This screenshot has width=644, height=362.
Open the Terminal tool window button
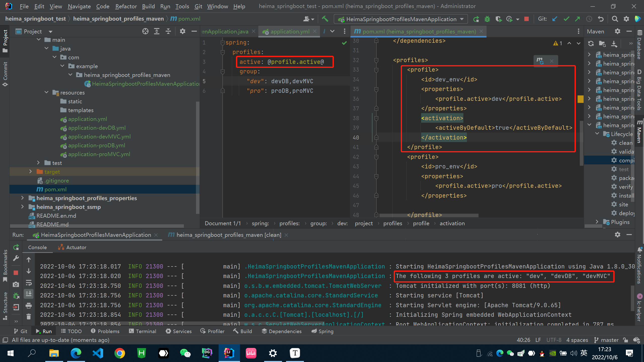[142, 331]
